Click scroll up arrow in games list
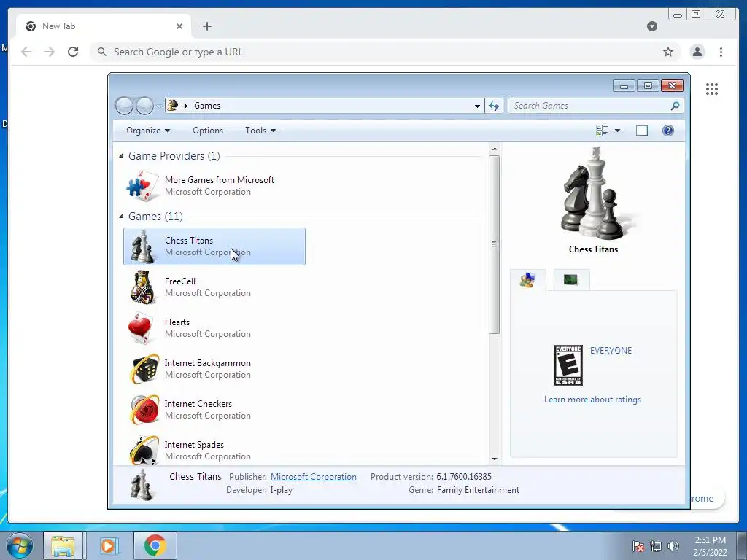747x560 pixels. point(494,149)
